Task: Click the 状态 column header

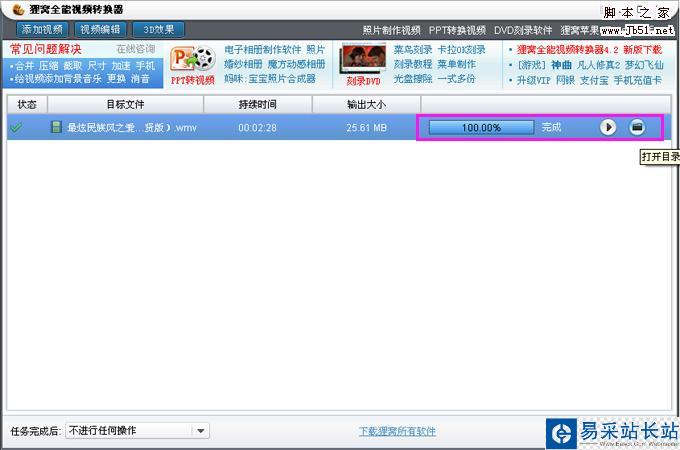Action: coord(27,104)
